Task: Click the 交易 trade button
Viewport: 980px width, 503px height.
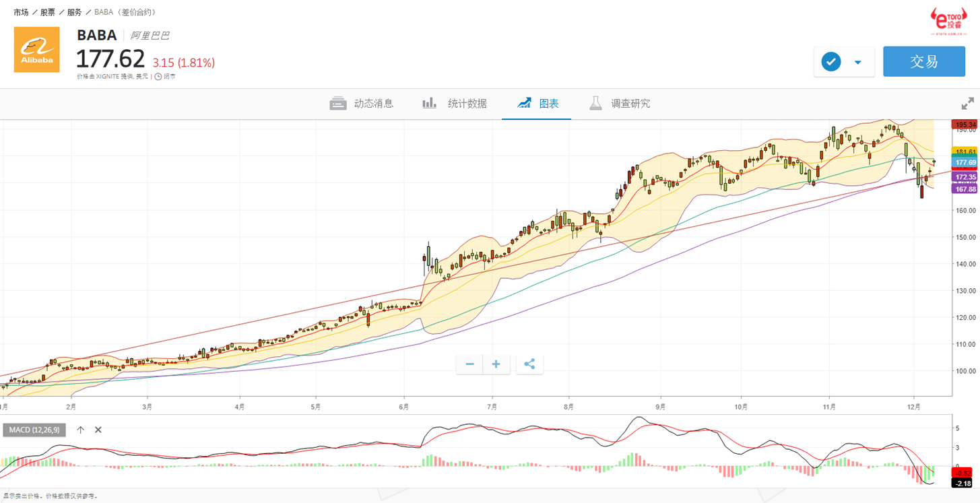Action: (924, 61)
